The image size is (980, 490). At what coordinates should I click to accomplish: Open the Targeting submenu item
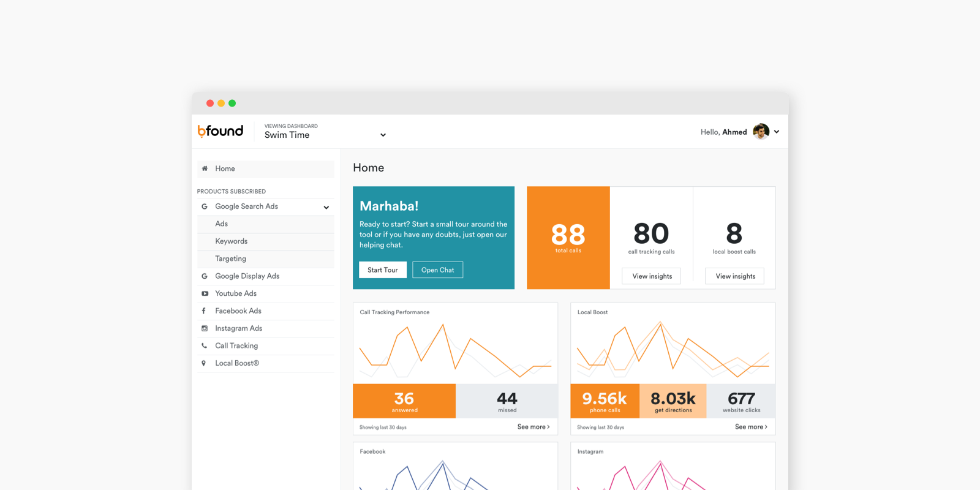click(266, 259)
